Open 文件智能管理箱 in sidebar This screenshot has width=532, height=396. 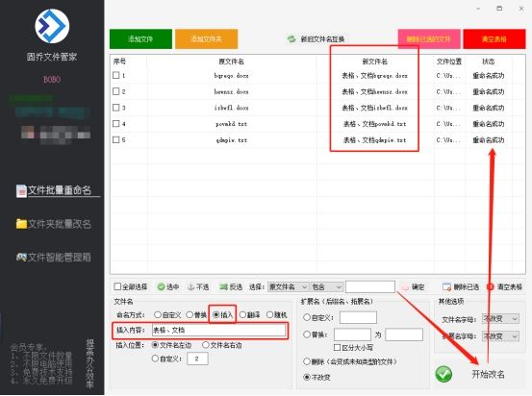coord(54,257)
